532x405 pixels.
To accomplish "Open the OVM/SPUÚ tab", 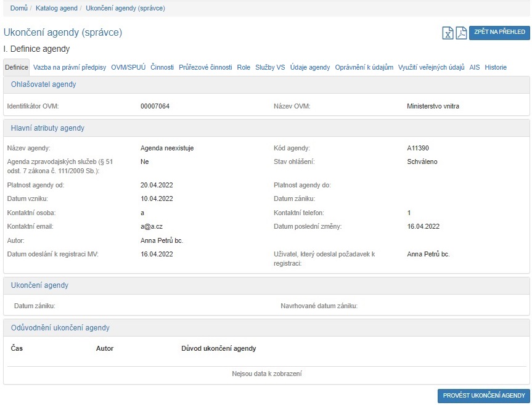I will (x=128, y=67).
